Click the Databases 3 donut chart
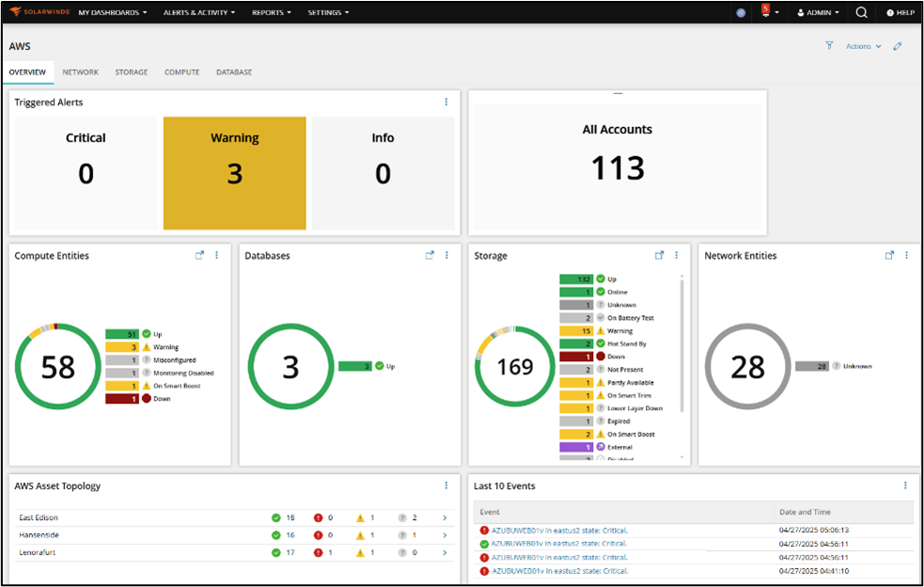The image size is (924, 587). click(x=290, y=366)
